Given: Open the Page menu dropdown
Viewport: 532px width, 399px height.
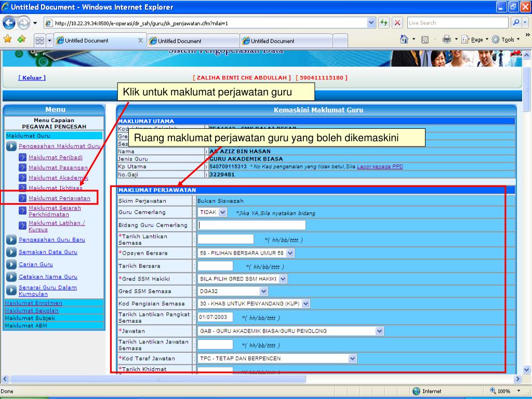Looking at the screenshot, I should point(475,39).
